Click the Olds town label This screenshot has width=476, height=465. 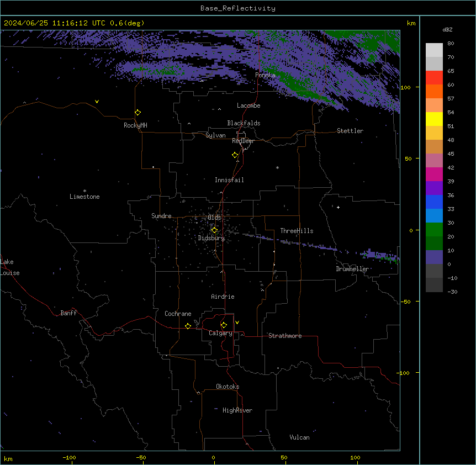point(214,218)
